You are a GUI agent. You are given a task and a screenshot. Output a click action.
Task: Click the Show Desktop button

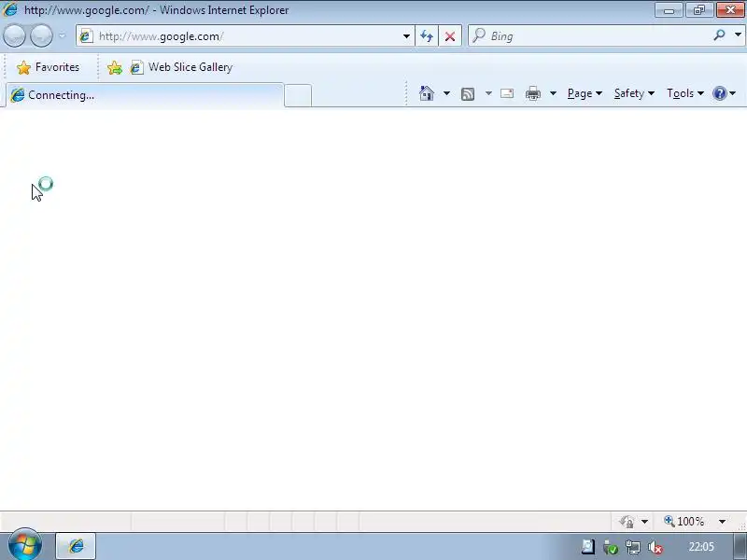(x=740, y=547)
